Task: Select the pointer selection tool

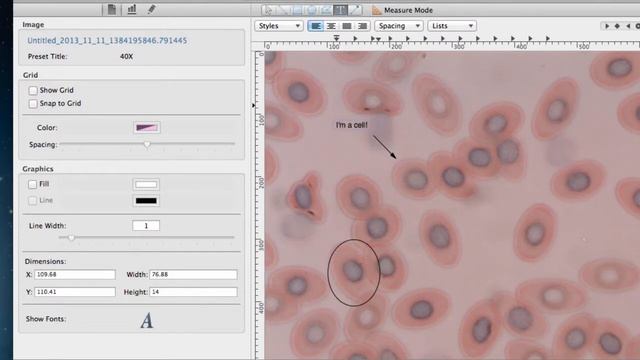Action: (x=268, y=10)
